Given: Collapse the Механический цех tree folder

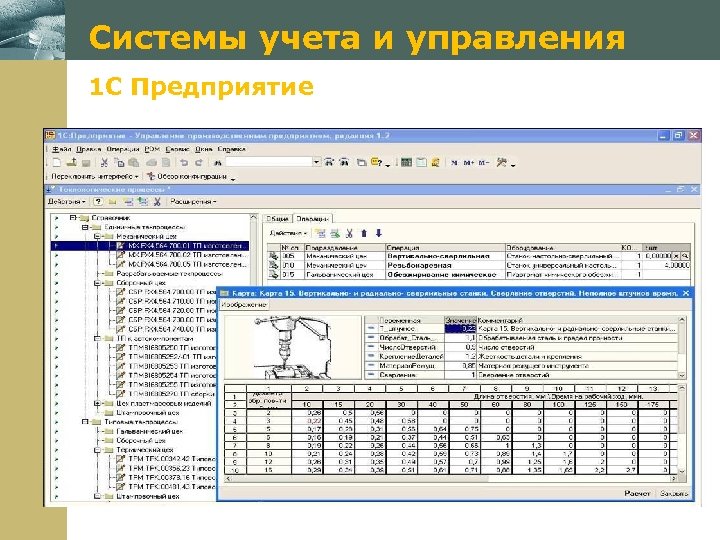Looking at the screenshot, I should (x=97, y=236).
